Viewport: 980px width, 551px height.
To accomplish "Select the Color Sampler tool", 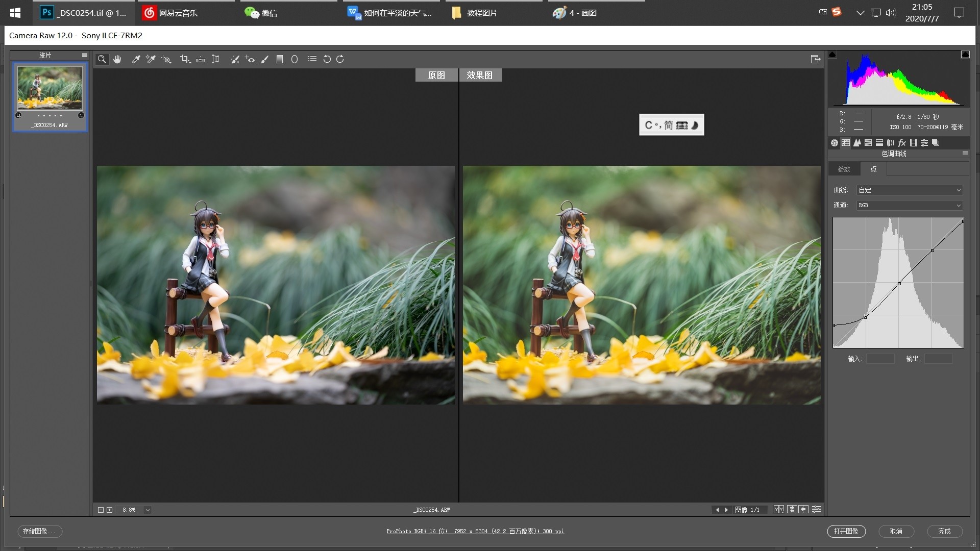I will point(151,59).
